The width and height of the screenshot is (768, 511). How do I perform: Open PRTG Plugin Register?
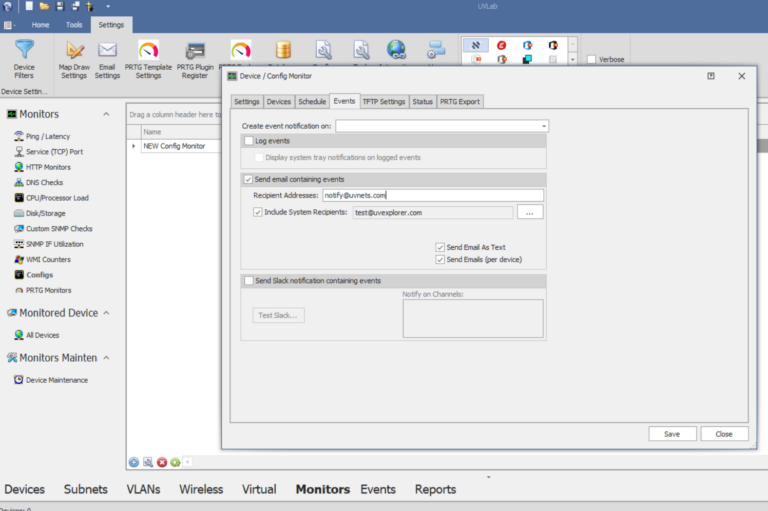coord(195,59)
